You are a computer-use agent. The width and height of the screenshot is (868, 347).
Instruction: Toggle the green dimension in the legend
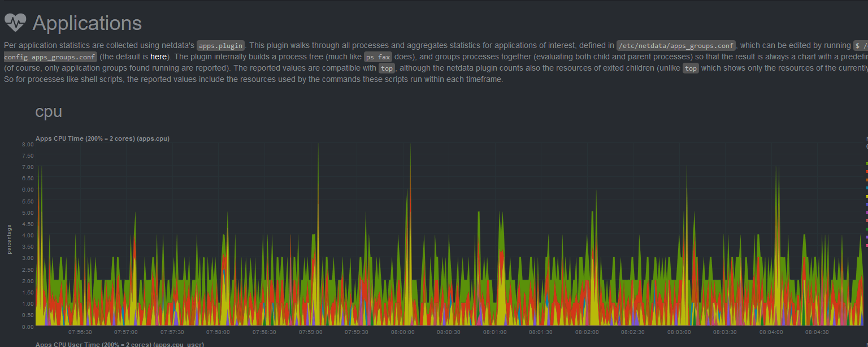tap(865, 163)
